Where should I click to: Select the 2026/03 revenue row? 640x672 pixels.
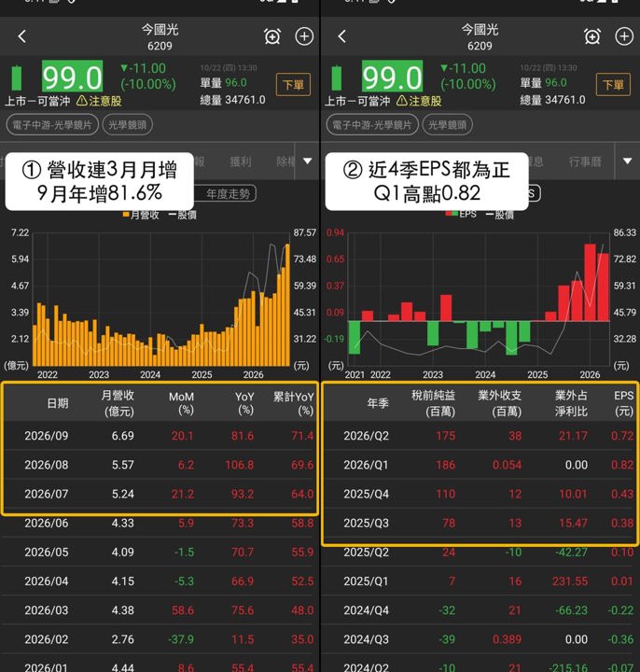160,610
